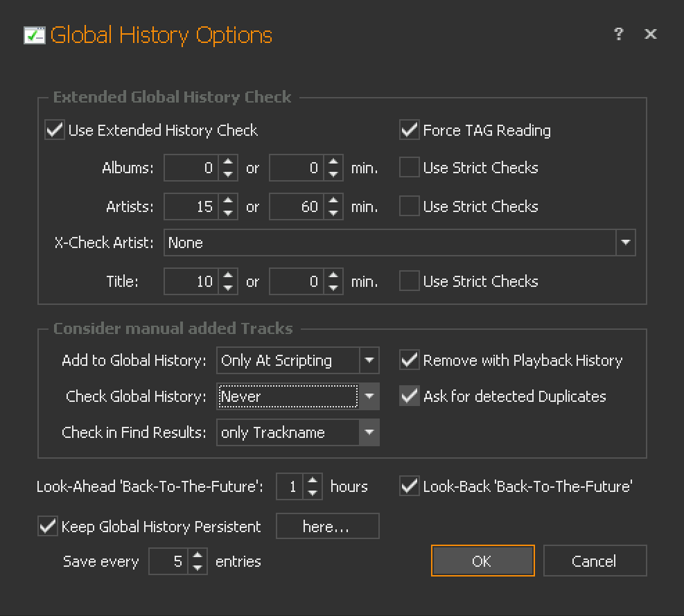
Task: Increase the Title minutes value
Action: coord(333,275)
